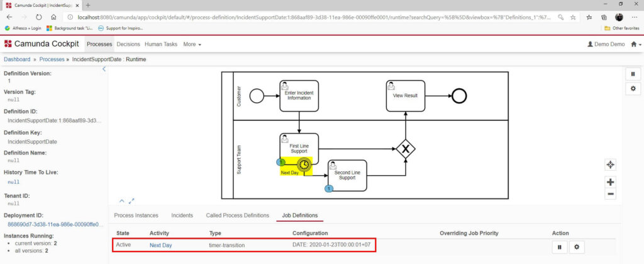Switch to the Process Instances tab
Viewport: 644px width, 264px height.
click(x=136, y=215)
